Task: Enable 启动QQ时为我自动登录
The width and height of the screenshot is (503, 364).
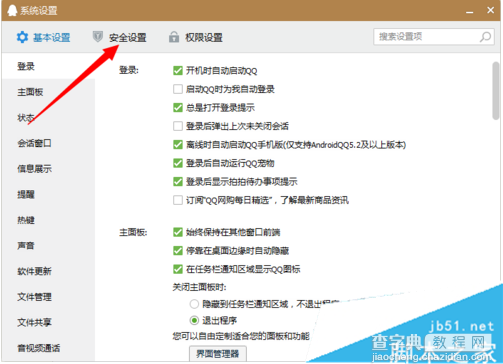Action: pyautogui.click(x=178, y=89)
